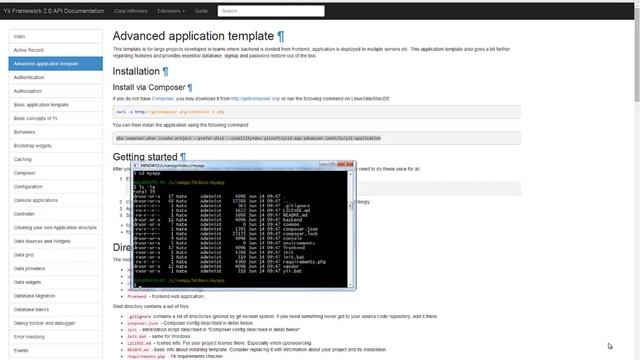This screenshot has width=640, height=360.
Task: Click the pilcrow anchor next to Install via Composer
Action: click(x=190, y=87)
